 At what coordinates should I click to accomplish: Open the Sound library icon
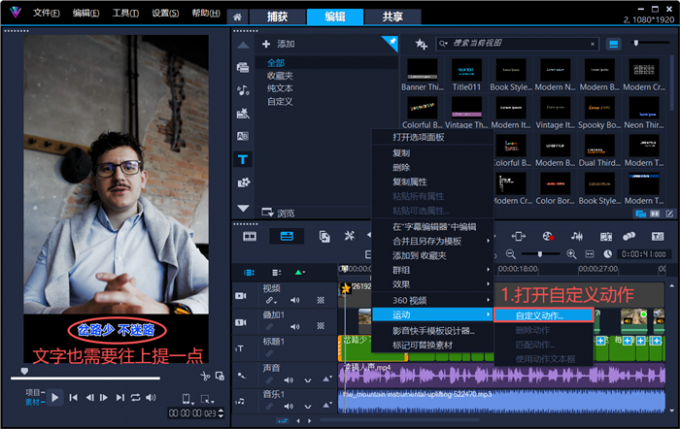click(243, 90)
